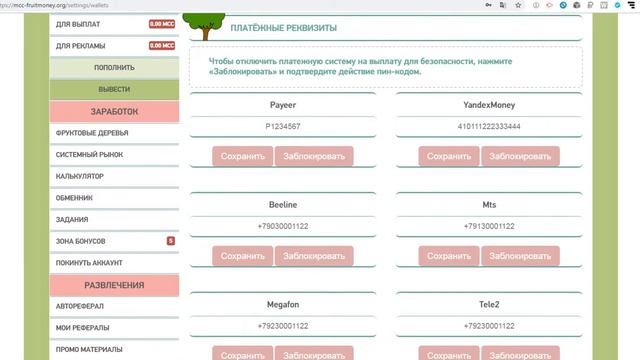Click the Beeline card title
Image resolution: width=640 pixels, height=360 pixels.
click(x=283, y=205)
